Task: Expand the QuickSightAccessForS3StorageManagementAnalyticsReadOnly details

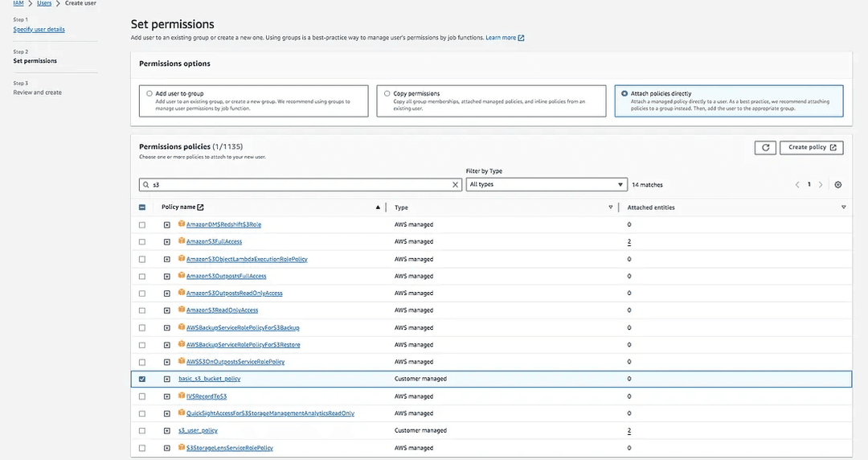Action: [166, 413]
